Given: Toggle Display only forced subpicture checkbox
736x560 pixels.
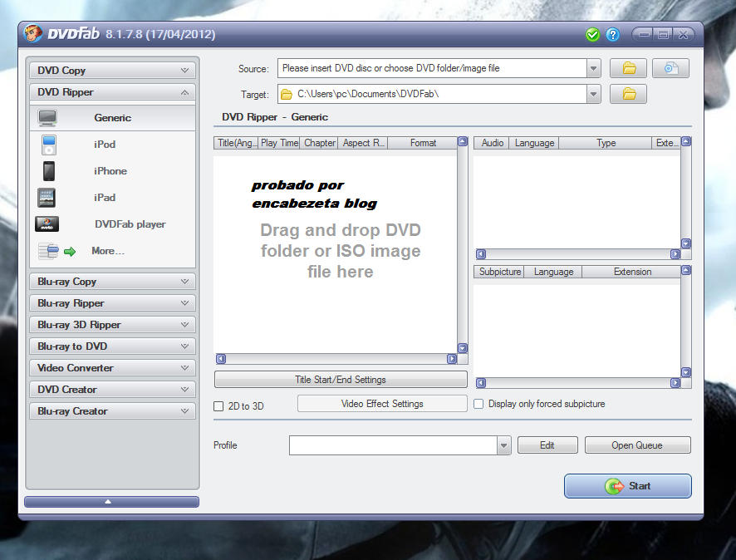Looking at the screenshot, I should [x=478, y=404].
